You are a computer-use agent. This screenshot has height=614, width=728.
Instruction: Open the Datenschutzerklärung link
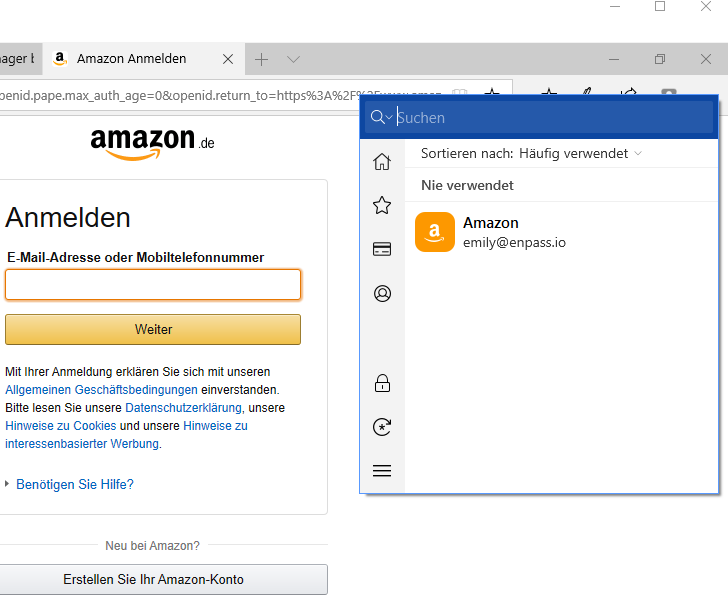183,408
